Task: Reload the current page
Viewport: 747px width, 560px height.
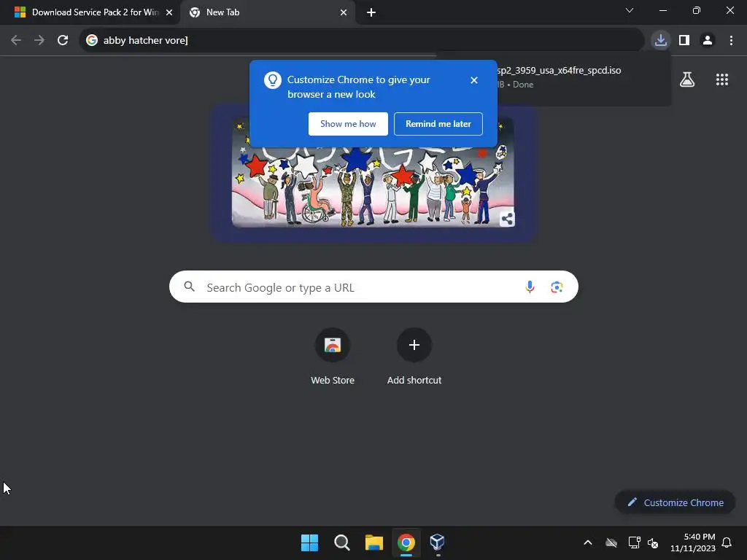Action: pos(63,40)
